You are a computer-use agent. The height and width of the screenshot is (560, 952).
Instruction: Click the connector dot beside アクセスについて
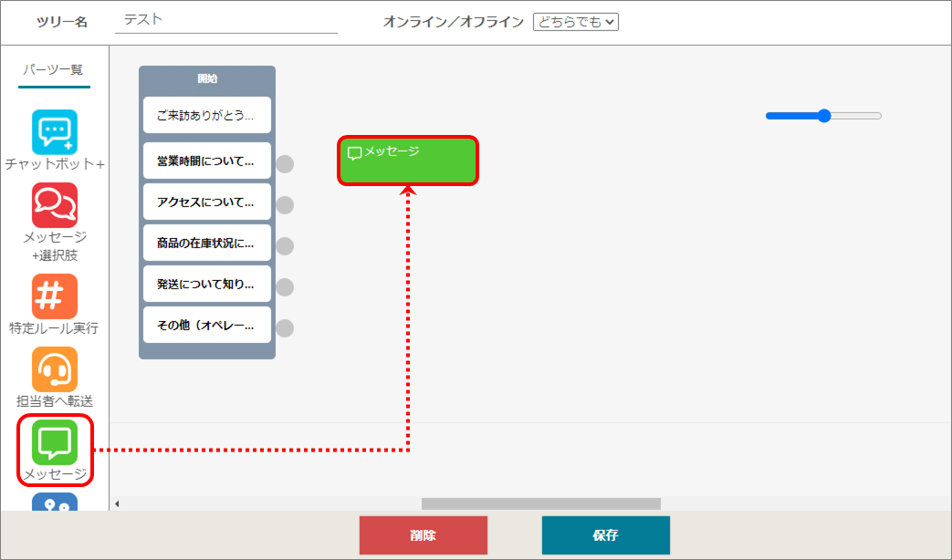click(285, 205)
